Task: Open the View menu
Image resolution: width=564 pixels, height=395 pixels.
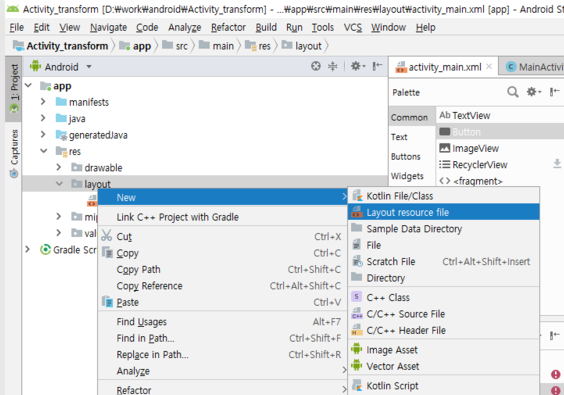Action: click(69, 27)
